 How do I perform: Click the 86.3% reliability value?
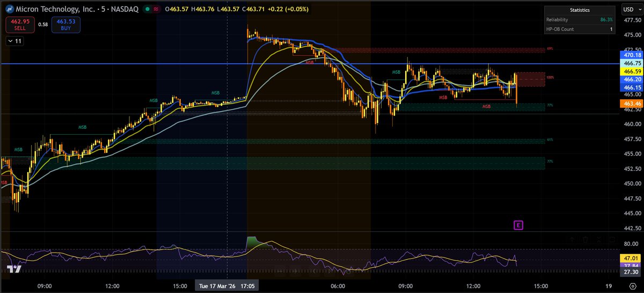(x=606, y=19)
